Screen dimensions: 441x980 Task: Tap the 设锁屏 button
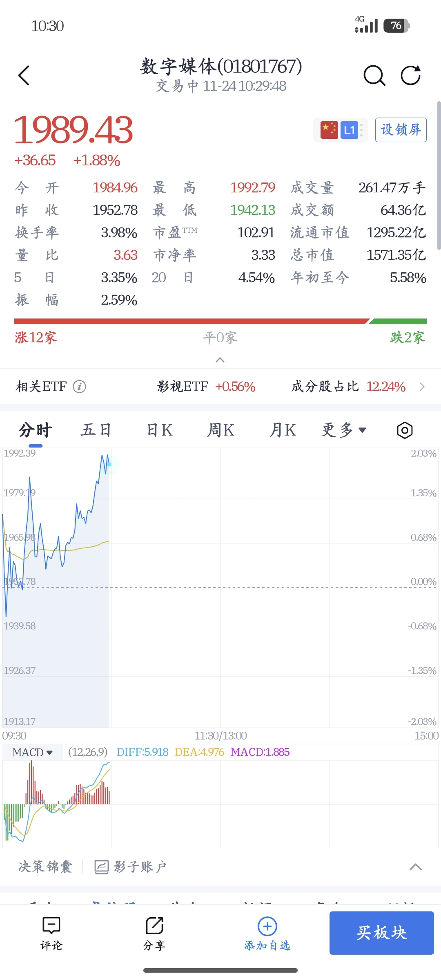click(x=401, y=130)
